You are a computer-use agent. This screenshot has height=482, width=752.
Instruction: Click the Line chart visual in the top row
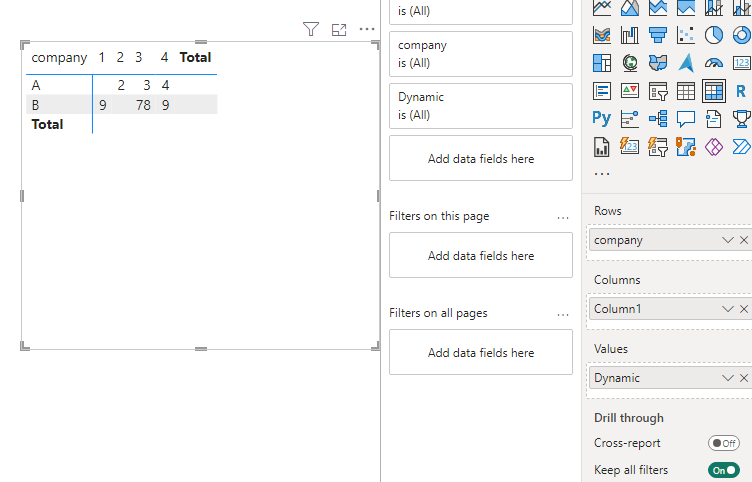[602, 8]
